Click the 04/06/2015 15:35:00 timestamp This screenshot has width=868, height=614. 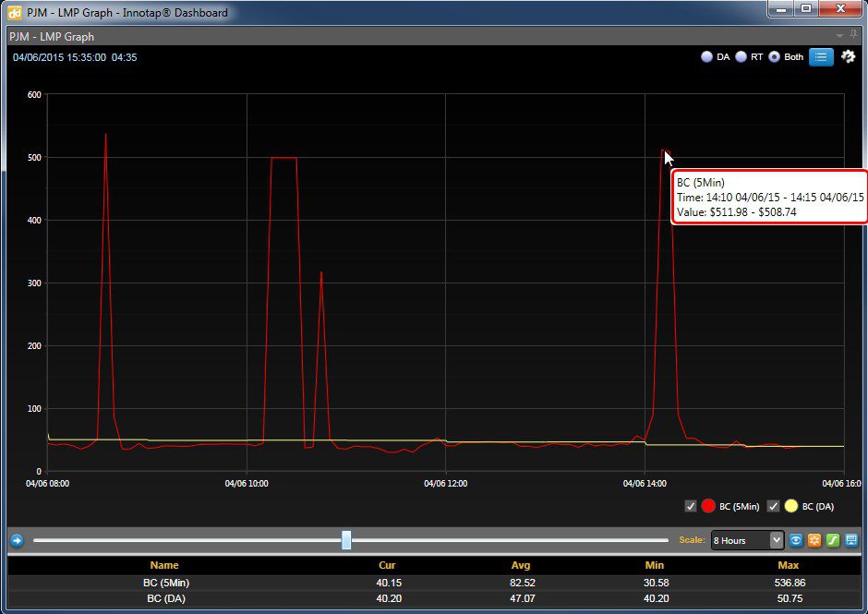tap(59, 57)
